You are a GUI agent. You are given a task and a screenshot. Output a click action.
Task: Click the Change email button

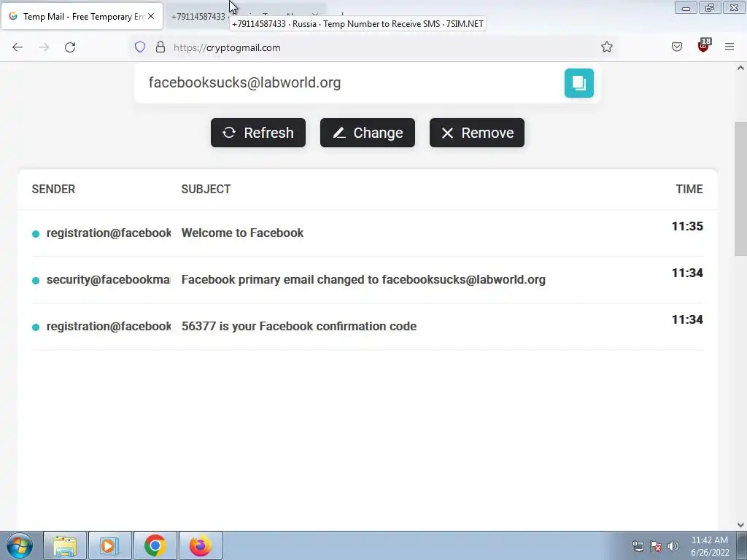368,133
